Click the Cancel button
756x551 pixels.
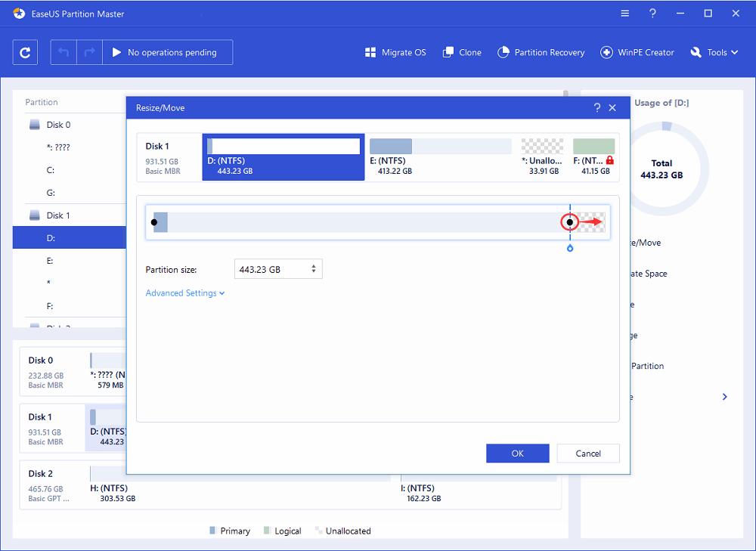[x=587, y=453]
